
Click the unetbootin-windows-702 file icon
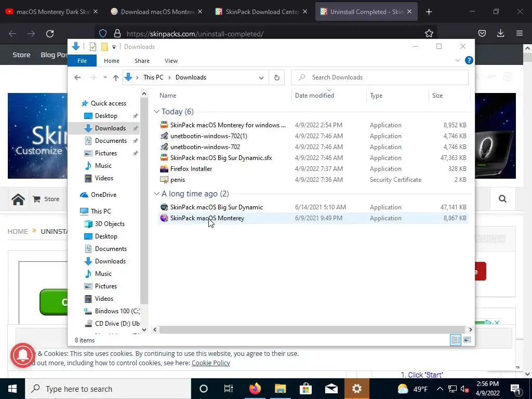[164, 147]
